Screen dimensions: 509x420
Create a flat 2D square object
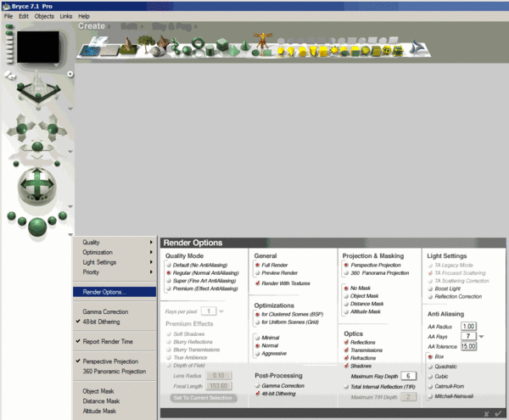(x=267, y=53)
